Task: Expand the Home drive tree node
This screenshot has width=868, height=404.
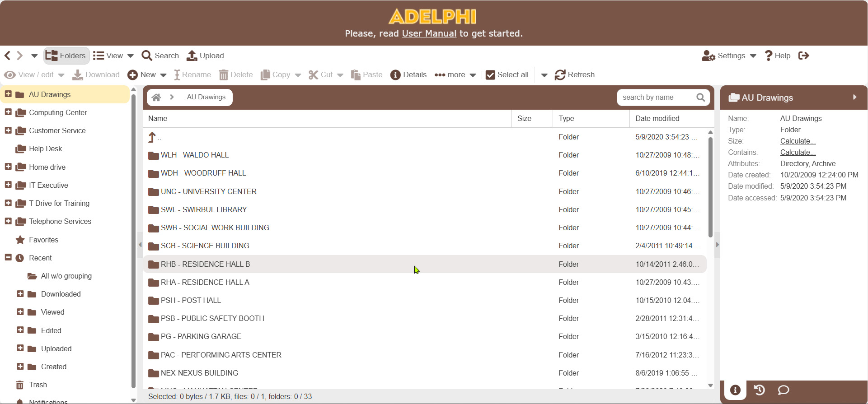Action: point(8,167)
